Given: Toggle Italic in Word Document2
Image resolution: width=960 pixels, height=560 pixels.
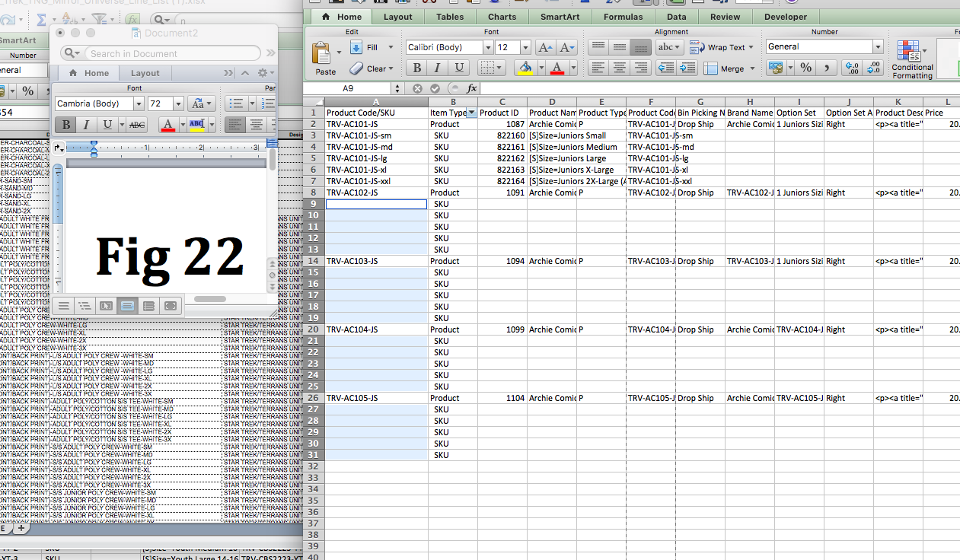Looking at the screenshot, I should 86,125.
